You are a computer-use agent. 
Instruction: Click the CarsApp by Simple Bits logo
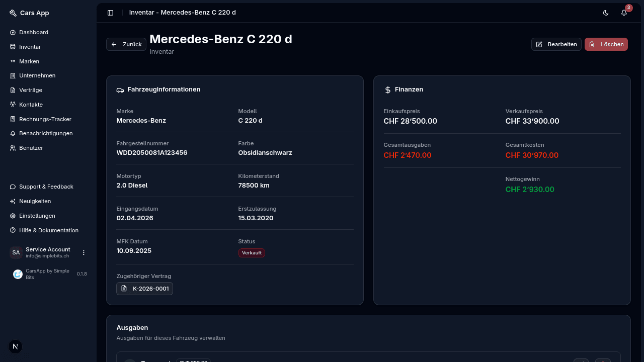coord(18,274)
